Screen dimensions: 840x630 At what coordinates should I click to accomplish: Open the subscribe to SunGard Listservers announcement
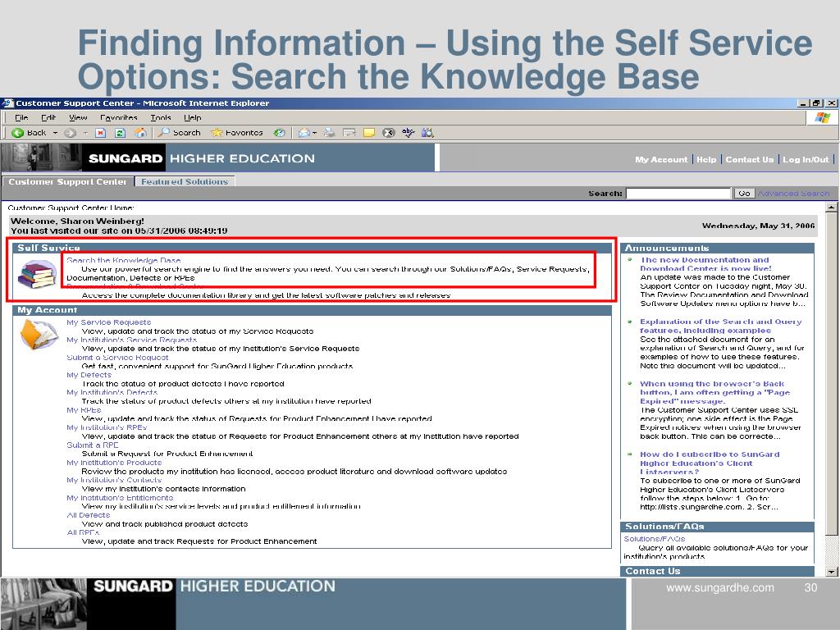pyautogui.click(x=710, y=463)
